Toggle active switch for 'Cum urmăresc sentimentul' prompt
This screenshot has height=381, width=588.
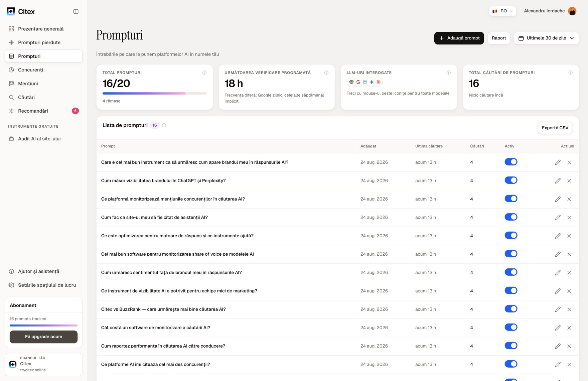pyautogui.click(x=511, y=272)
